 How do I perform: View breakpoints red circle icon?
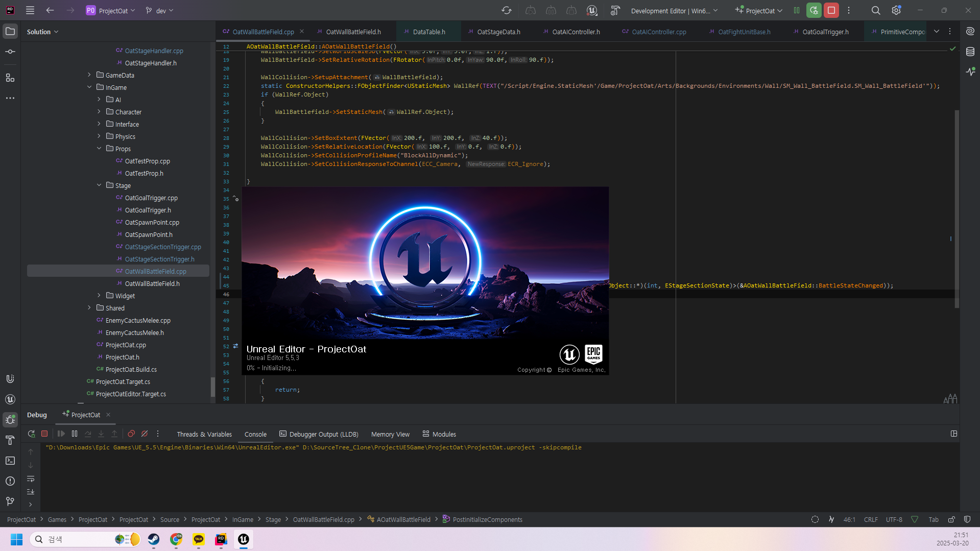131,434
